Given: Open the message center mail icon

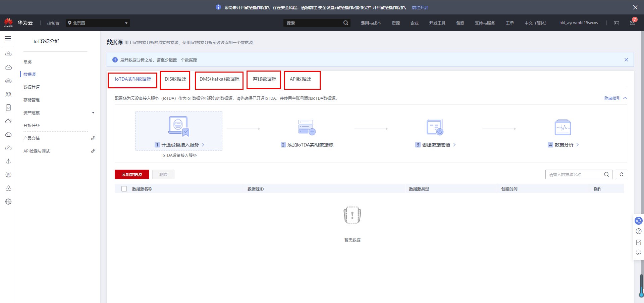Looking at the screenshot, I should coord(632,23).
